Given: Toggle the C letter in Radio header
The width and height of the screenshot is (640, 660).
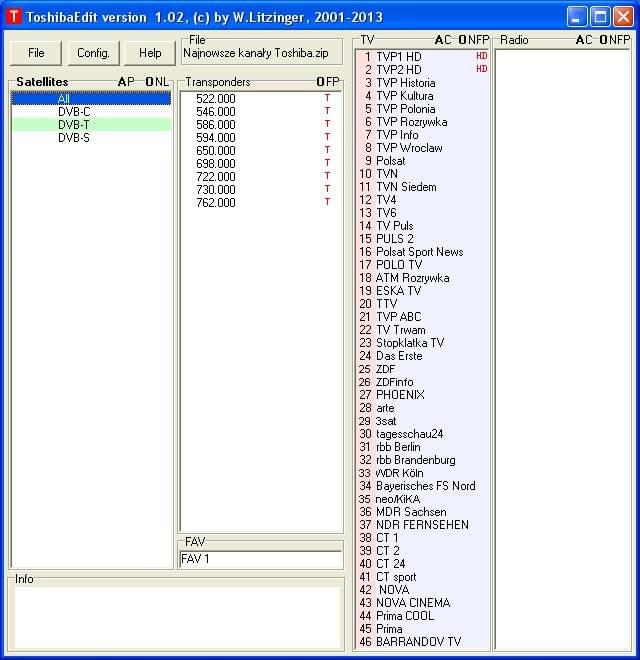Looking at the screenshot, I should [x=588, y=40].
